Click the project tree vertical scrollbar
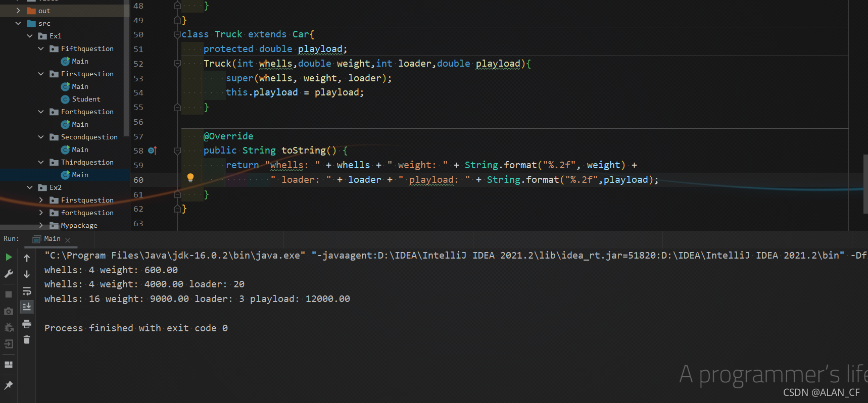 click(126, 68)
